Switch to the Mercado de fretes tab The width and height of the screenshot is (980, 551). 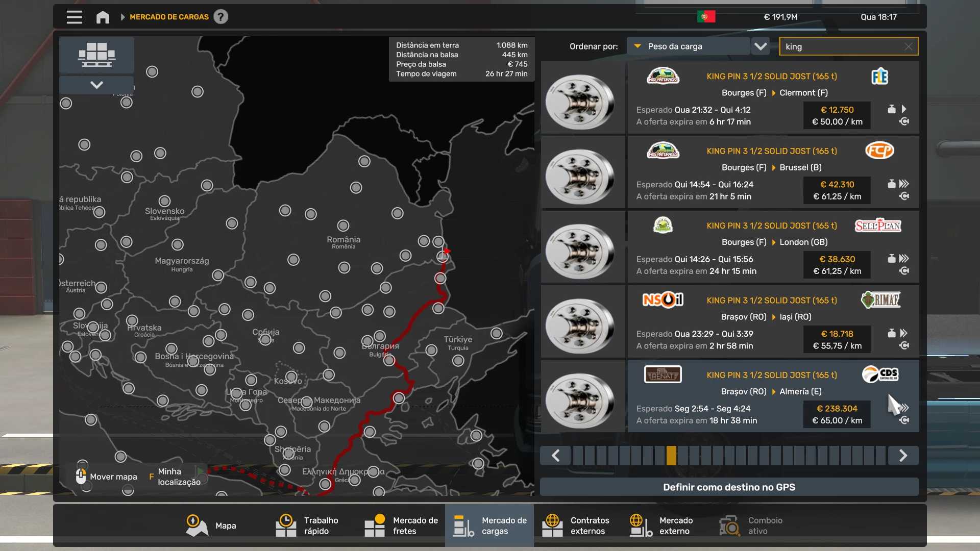(401, 525)
